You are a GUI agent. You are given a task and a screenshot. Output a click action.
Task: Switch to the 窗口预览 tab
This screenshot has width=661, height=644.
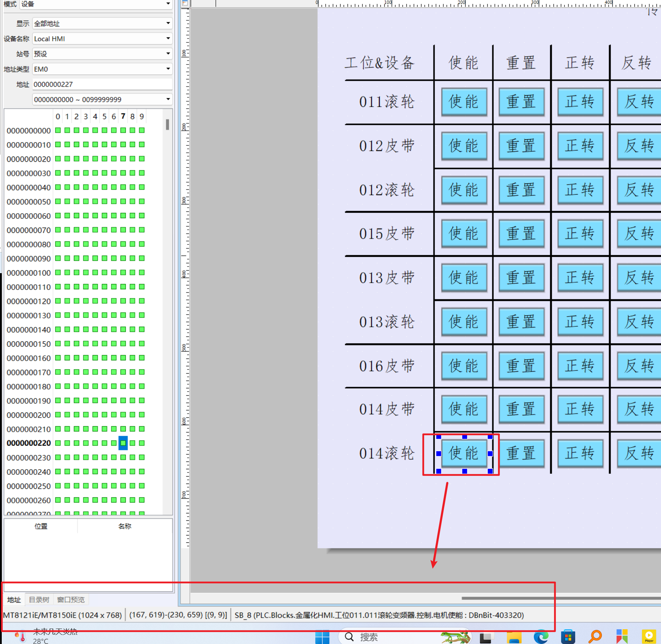(x=71, y=599)
